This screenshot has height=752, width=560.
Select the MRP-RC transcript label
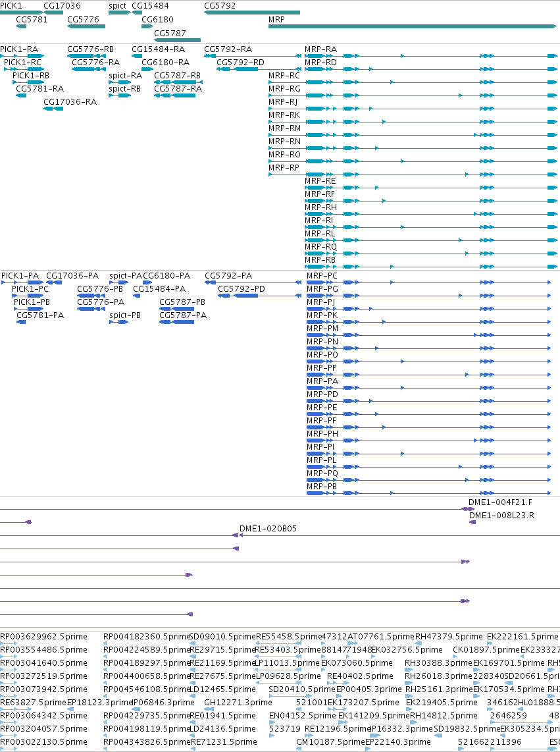point(284,76)
